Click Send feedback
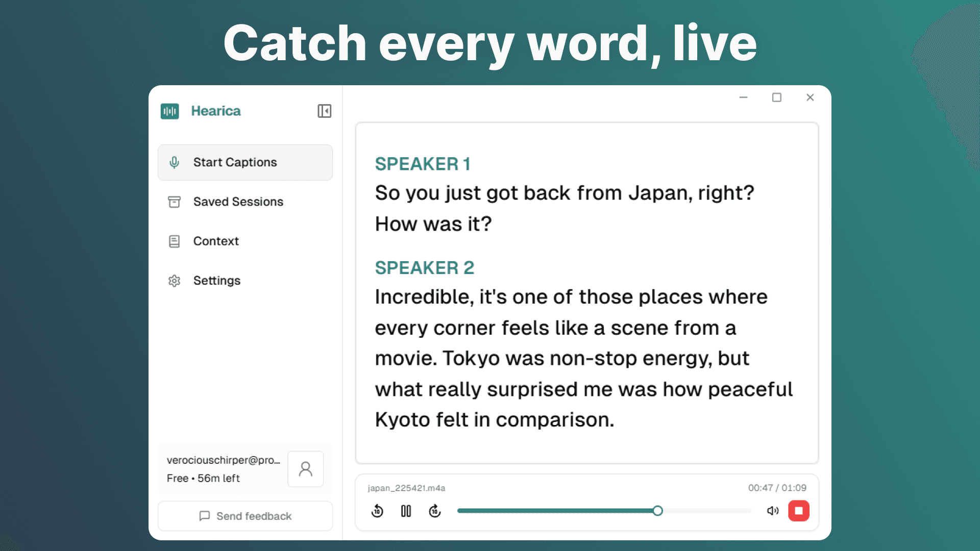Image resolution: width=980 pixels, height=551 pixels. (x=253, y=516)
